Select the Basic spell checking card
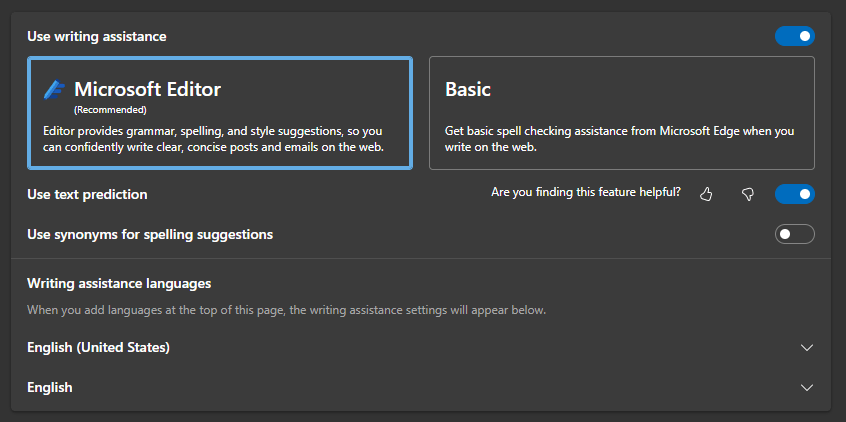This screenshot has width=846, height=422. click(622, 113)
